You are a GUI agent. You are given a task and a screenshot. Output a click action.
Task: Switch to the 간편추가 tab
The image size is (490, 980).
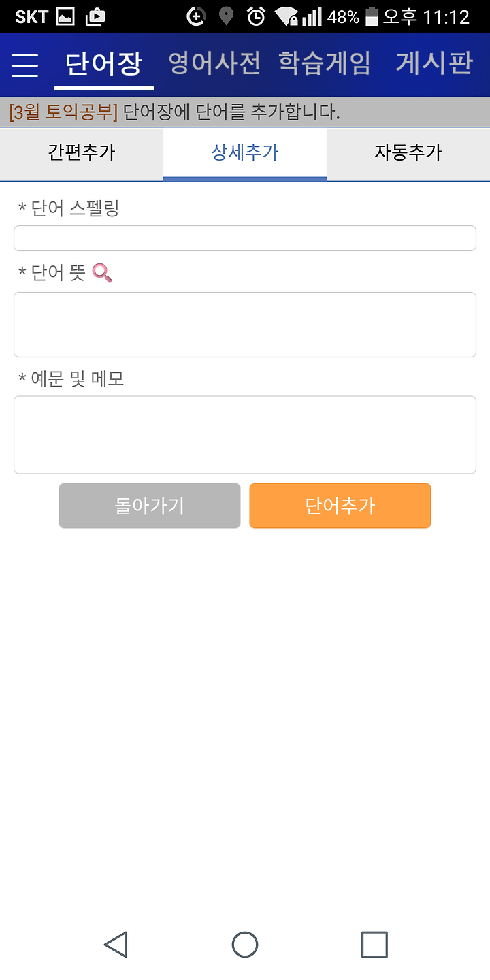click(x=82, y=152)
